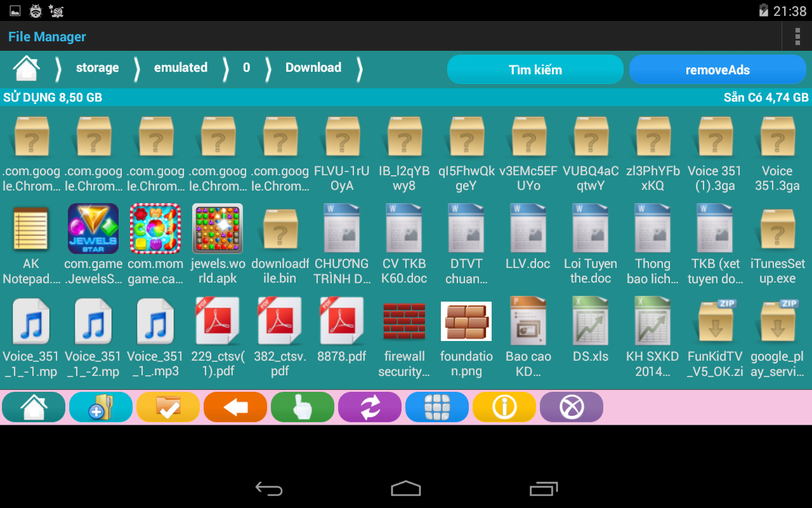Open the KH SXKD 2014 spreadsheet
This screenshot has width=812, height=508.
[x=653, y=338]
